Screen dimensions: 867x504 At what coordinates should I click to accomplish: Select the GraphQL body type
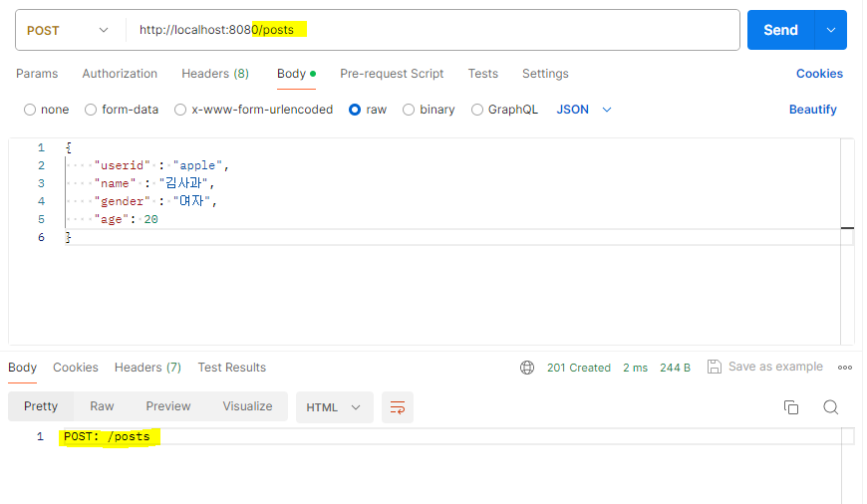[x=504, y=110]
